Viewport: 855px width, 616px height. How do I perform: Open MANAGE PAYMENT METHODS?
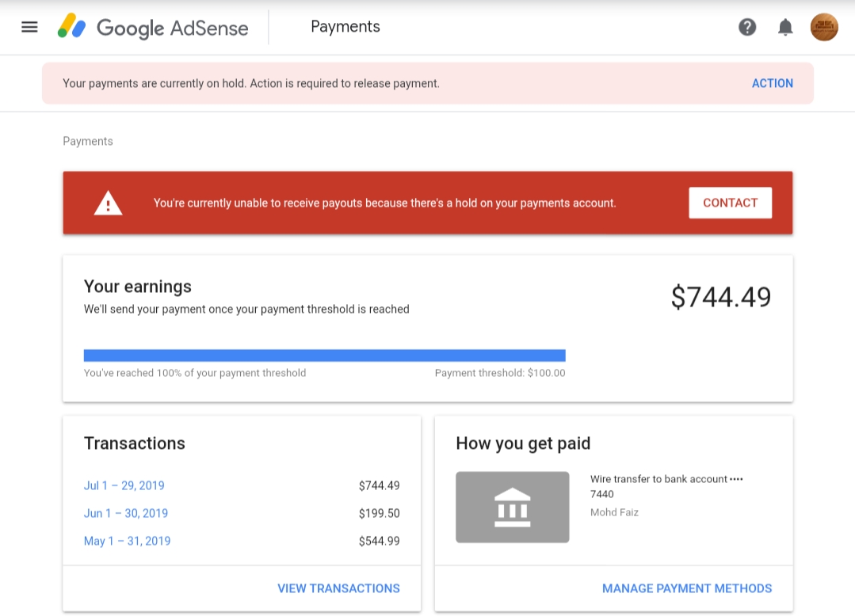687,588
